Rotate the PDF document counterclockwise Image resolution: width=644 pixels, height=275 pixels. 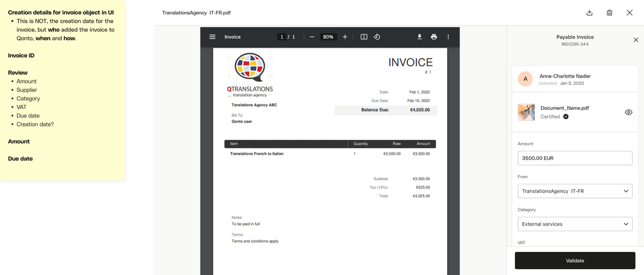point(377,37)
